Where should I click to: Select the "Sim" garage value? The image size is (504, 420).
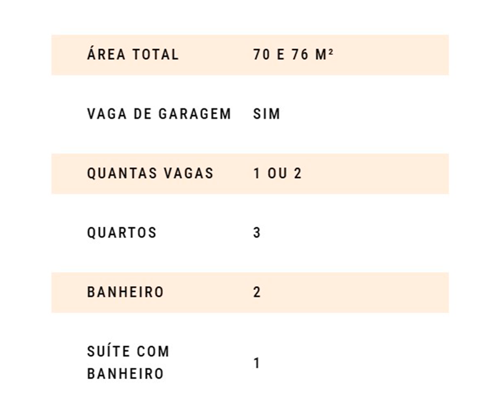point(266,114)
